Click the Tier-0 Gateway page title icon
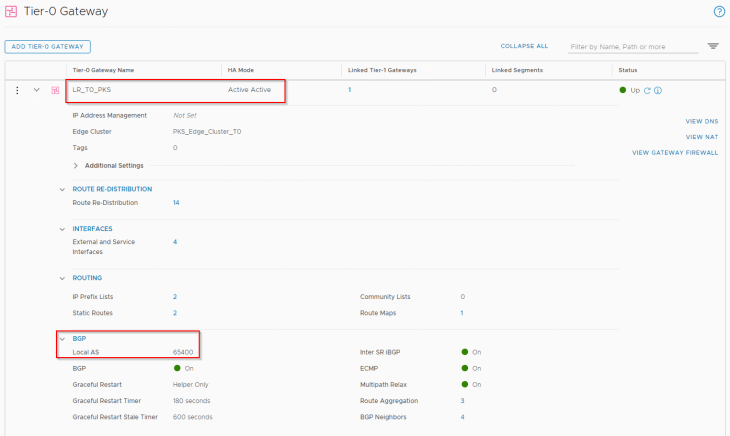The width and height of the screenshot is (730, 436). tap(11, 11)
